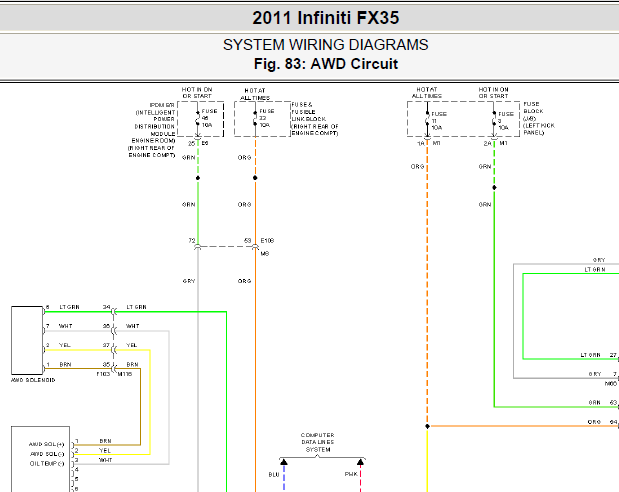The height and width of the screenshot is (492, 619).
Task: Click the 'E6' connector label
Action: [x=205, y=143]
